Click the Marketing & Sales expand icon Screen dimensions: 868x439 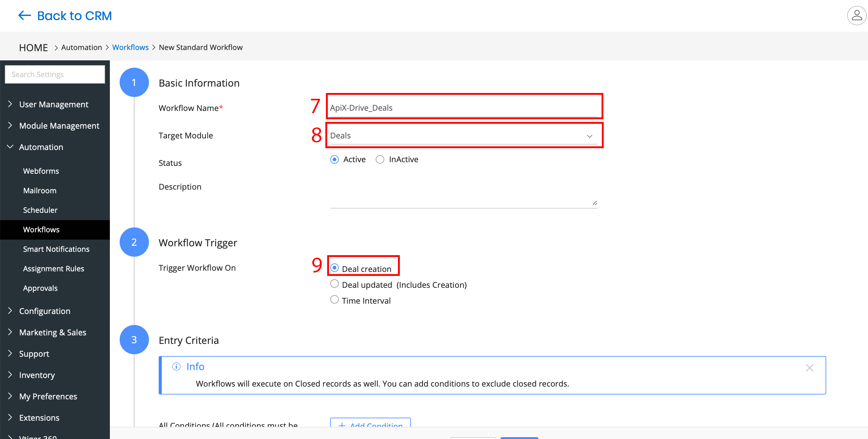click(10, 332)
